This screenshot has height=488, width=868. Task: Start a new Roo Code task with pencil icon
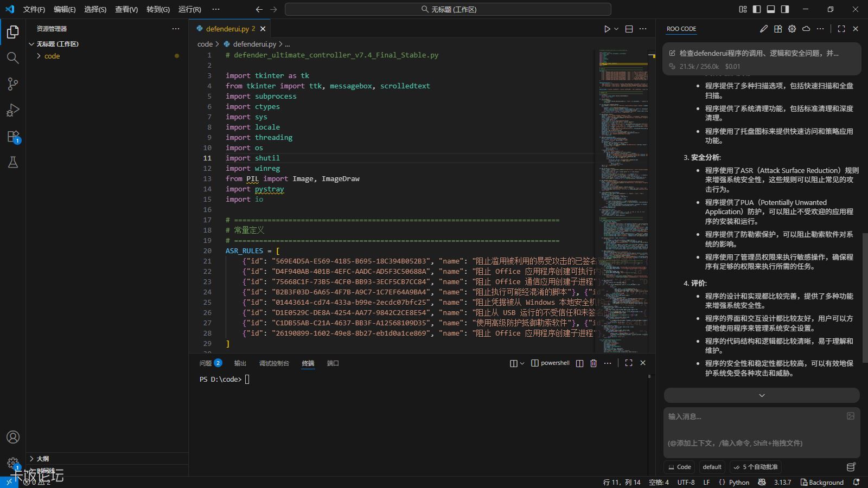pyautogui.click(x=764, y=29)
